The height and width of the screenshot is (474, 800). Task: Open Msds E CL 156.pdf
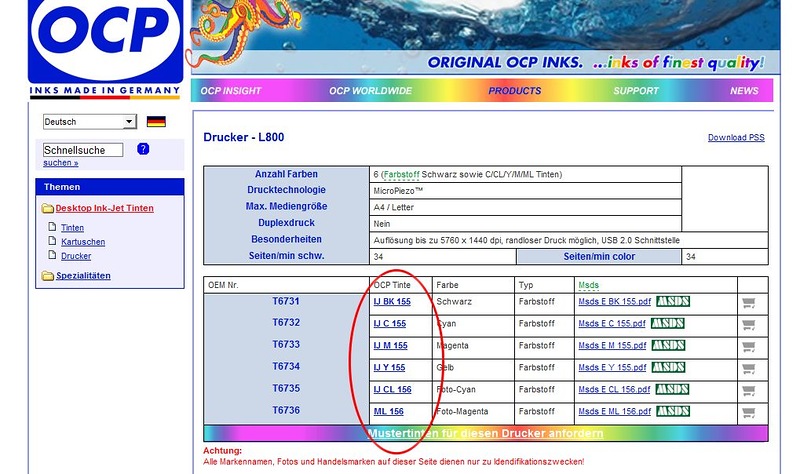click(x=614, y=389)
